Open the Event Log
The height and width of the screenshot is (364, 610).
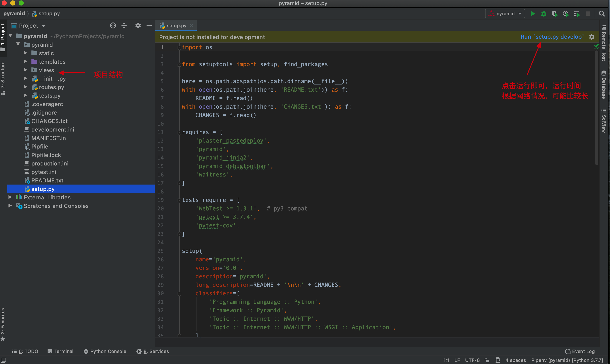click(580, 351)
